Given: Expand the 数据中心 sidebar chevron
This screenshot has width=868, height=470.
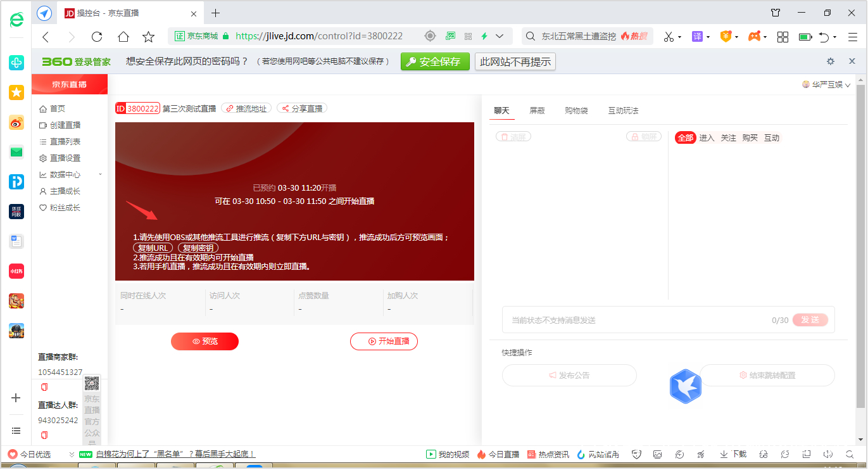Looking at the screenshot, I should (99, 174).
